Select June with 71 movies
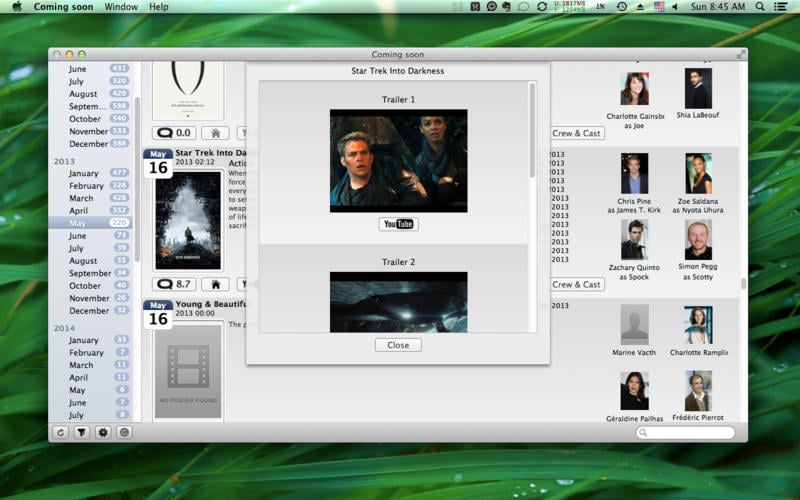 pos(90,236)
